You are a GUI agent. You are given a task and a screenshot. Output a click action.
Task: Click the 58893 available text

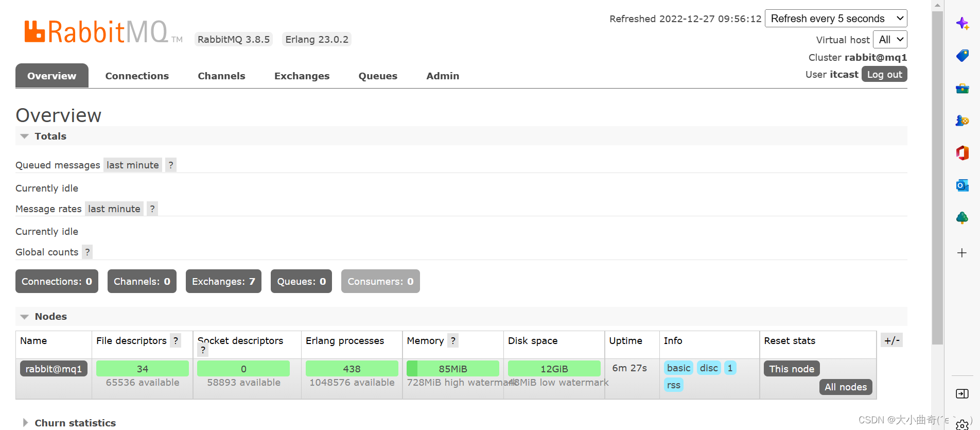[x=244, y=382]
